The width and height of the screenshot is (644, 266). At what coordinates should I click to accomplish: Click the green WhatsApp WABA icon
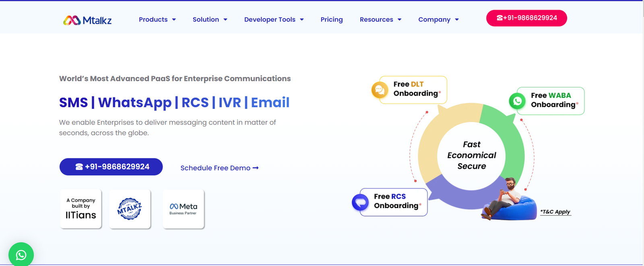tap(517, 101)
